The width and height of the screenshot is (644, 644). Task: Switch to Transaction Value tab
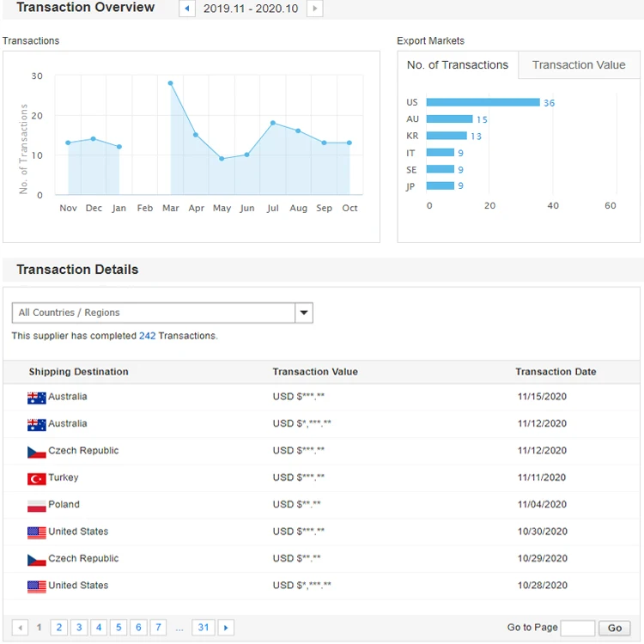pos(579,65)
